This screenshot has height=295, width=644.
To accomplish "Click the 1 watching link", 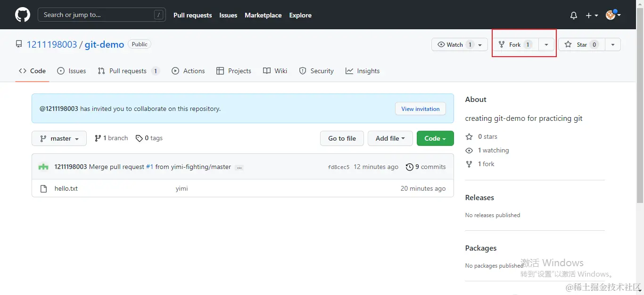I will (x=487, y=150).
